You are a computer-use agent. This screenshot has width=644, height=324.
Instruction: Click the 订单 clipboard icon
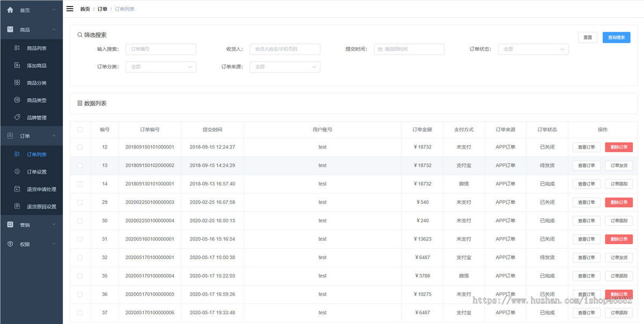tap(10, 136)
